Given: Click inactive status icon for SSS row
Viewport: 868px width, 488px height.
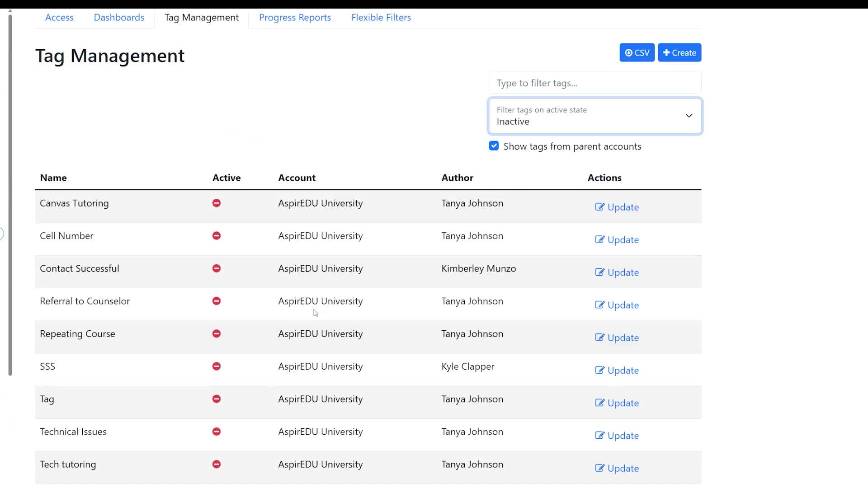Looking at the screenshot, I should [x=217, y=366].
